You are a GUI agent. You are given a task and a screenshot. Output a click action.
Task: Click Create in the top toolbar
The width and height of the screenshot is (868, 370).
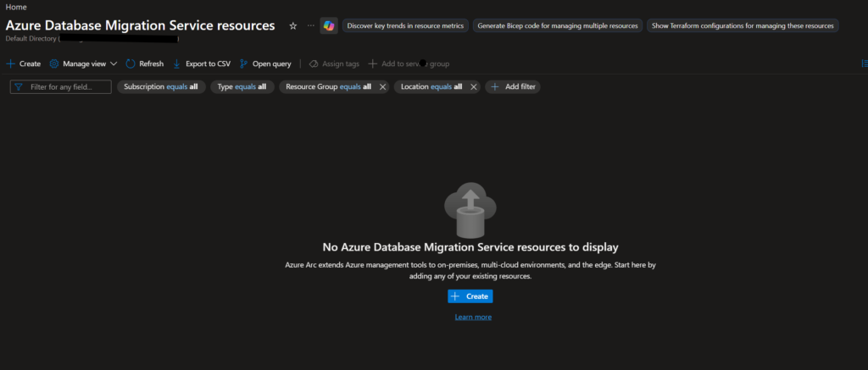(24, 64)
